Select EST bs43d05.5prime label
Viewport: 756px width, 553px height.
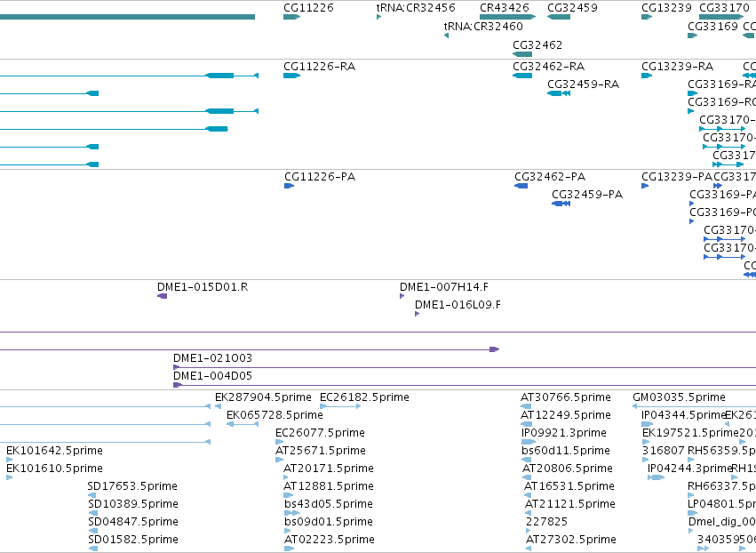click(x=329, y=504)
